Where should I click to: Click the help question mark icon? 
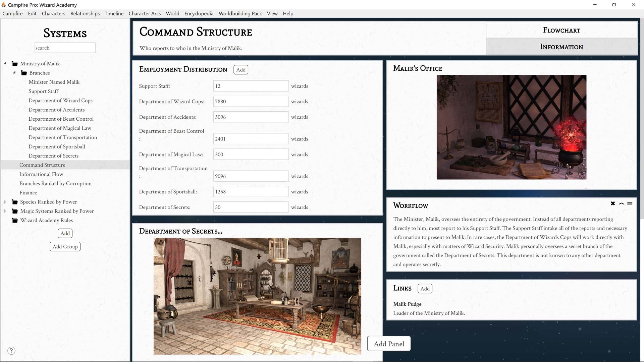(x=11, y=351)
